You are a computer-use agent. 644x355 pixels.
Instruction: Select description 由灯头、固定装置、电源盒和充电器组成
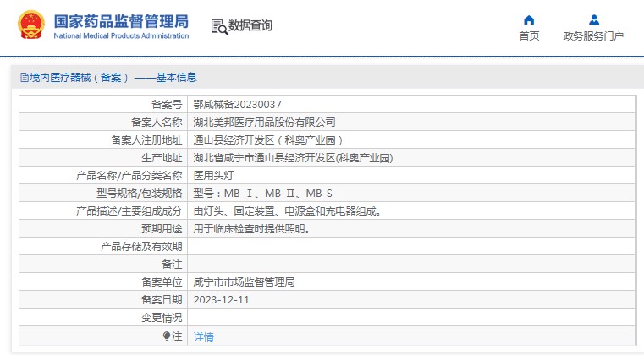(288, 211)
